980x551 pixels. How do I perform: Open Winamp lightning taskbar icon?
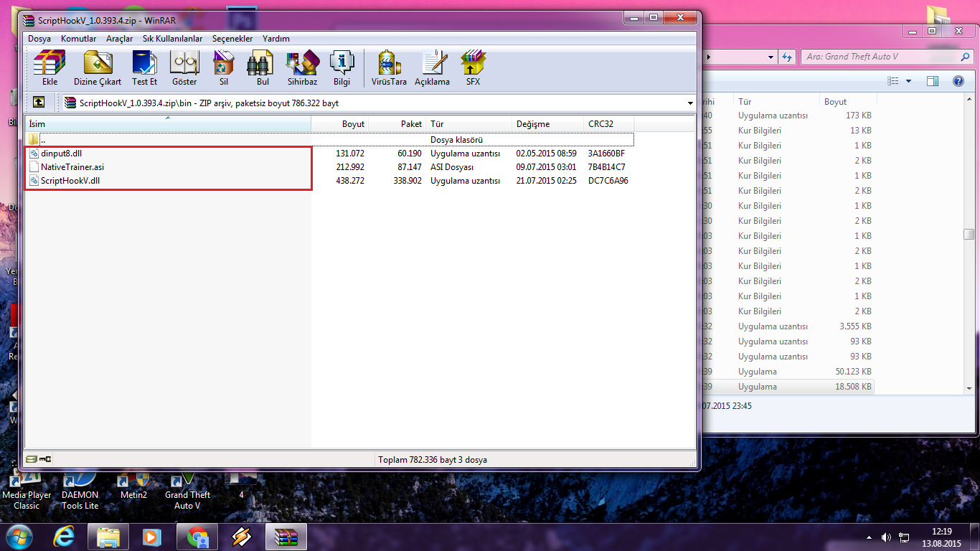tap(242, 537)
